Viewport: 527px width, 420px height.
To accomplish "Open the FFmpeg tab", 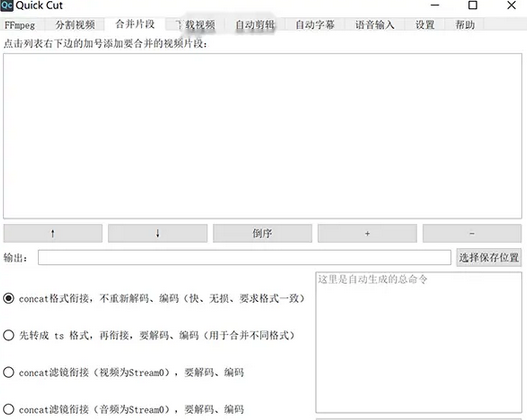I will click(x=20, y=25).
